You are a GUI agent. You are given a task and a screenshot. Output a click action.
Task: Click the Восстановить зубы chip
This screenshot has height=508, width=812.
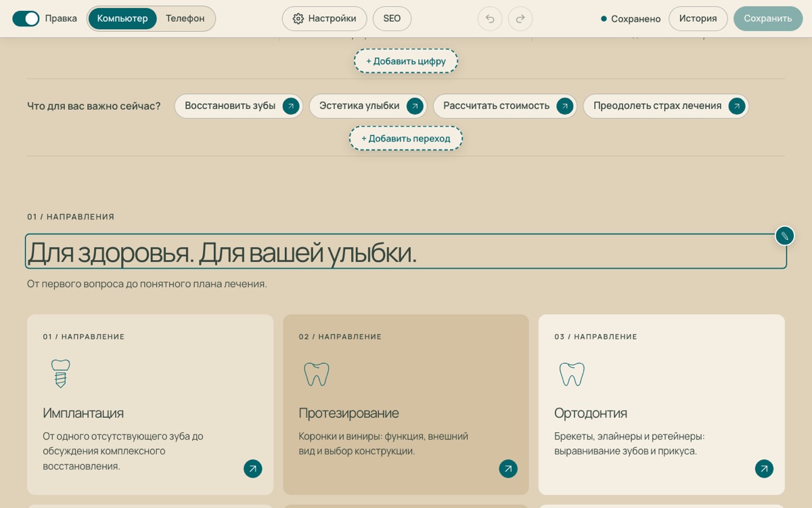(238, 106)
